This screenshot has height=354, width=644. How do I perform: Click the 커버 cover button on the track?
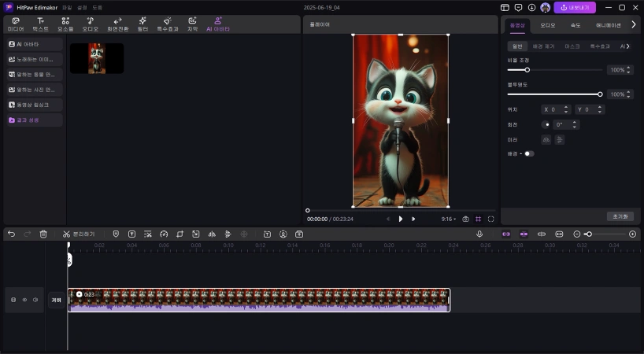click(56, 300)
